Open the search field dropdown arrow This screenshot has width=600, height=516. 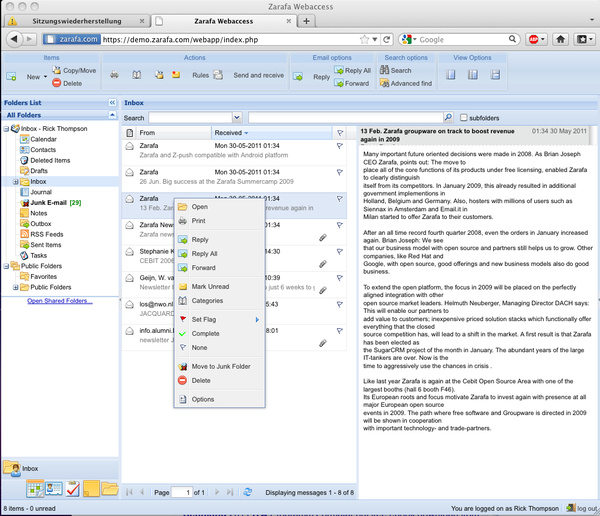(x=237, y=117)
